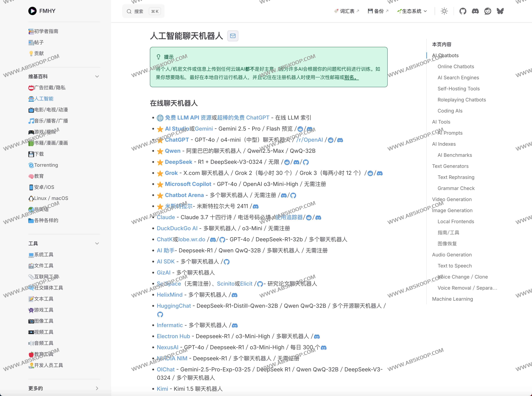Click the email icon beside 人工智能聊天机器人 title
This screenshot has width=532, height=396.
pyautogui.click(x=232, y=36)
